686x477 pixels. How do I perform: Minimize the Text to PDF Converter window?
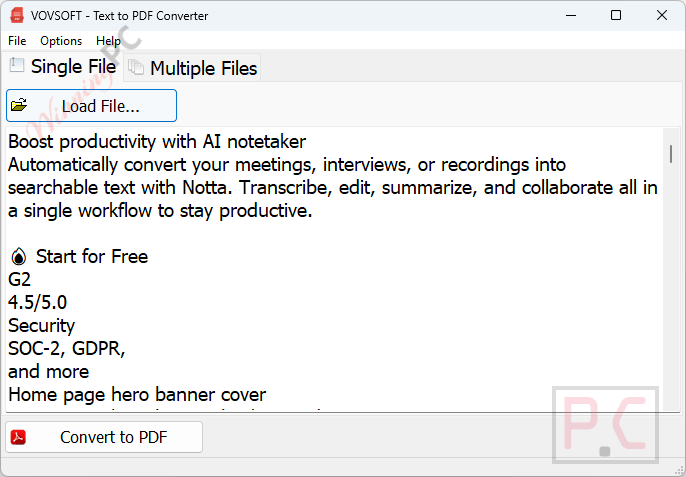(571, 15)
